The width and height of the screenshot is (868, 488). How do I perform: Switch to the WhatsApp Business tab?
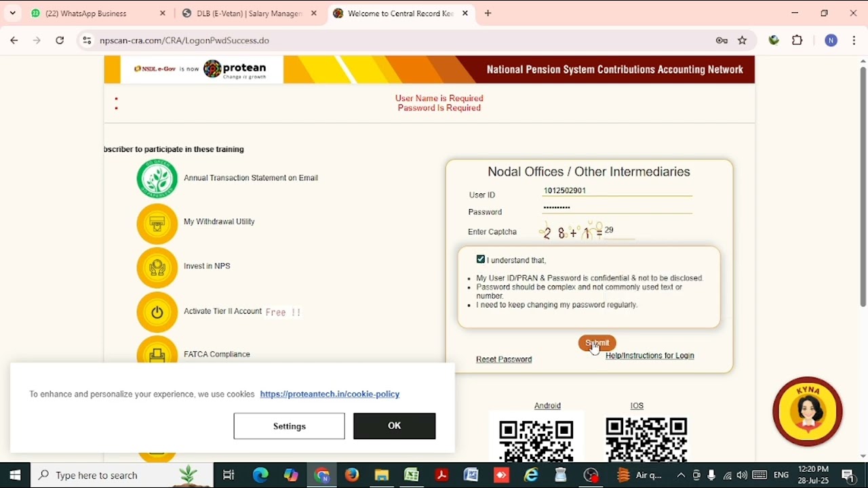97,14
